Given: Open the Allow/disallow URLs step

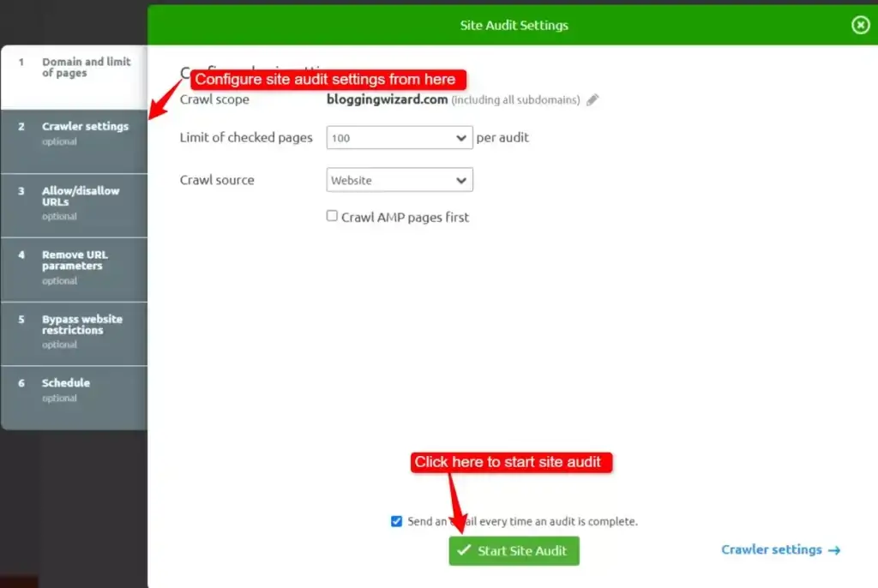Looking at the screenshot, I should (74, 204).
